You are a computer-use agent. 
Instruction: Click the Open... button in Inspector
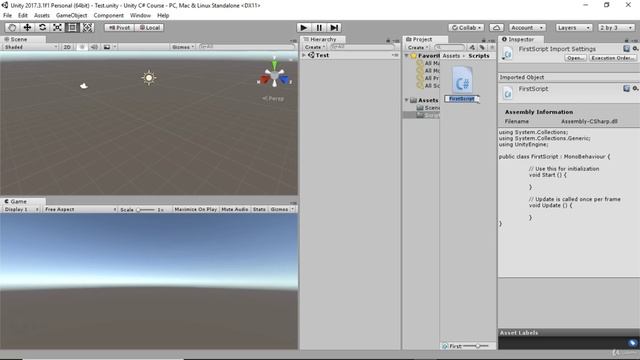click(x=576, y=58)
